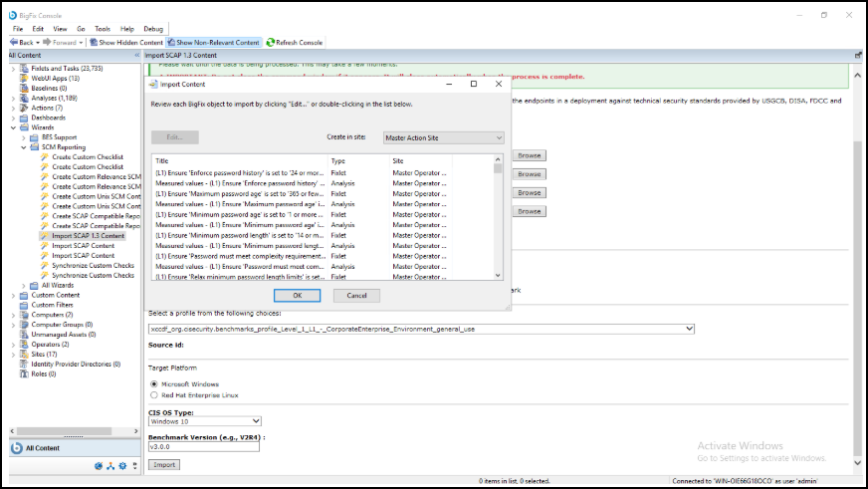Open the Edit menu
Viewport: 868px width, 489px height.
click(38, 29)
